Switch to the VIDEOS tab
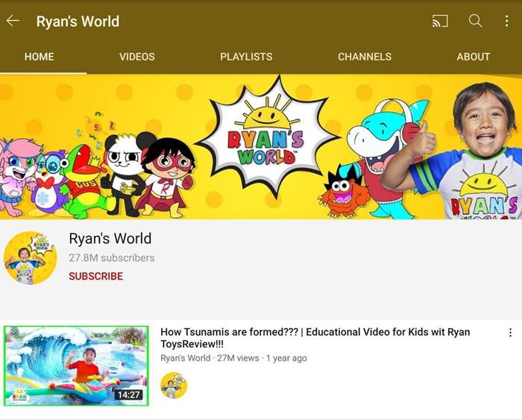 pos(137,57)
